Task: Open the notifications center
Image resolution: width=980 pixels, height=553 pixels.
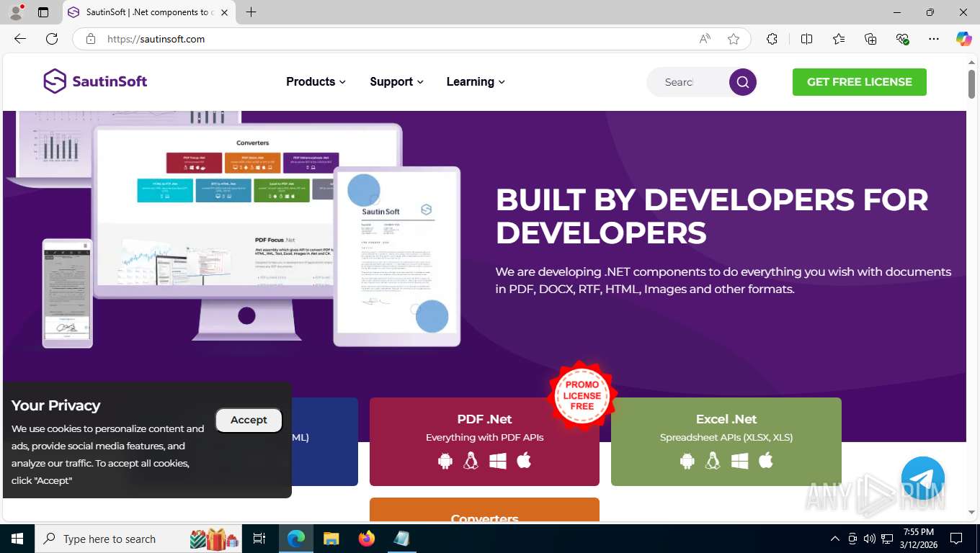Action: [956, 539]
